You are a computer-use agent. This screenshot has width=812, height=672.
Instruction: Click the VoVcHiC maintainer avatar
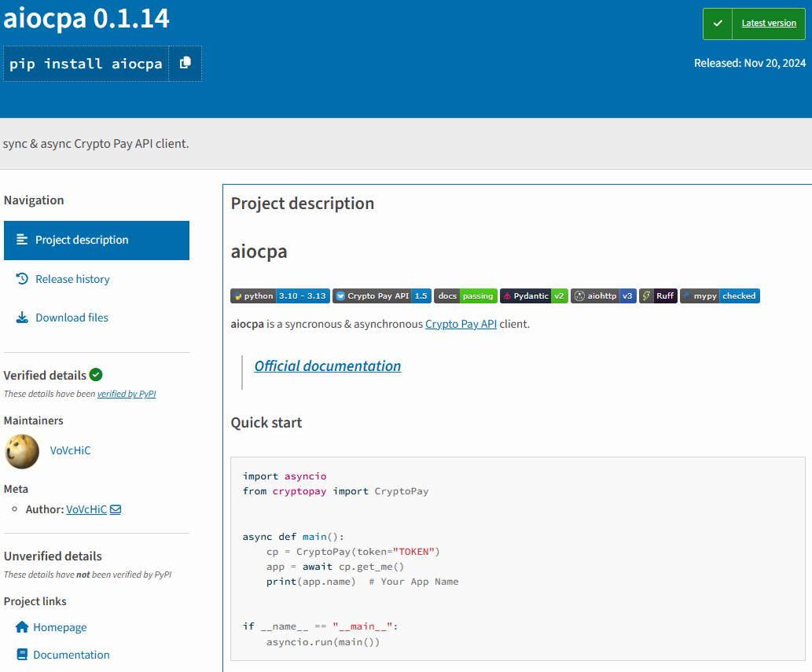22,451
